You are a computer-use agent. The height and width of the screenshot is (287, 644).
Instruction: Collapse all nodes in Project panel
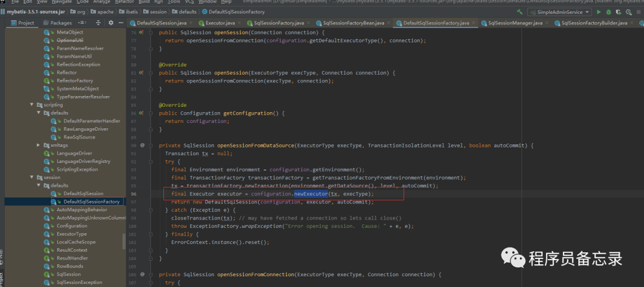tap(98, 23)
